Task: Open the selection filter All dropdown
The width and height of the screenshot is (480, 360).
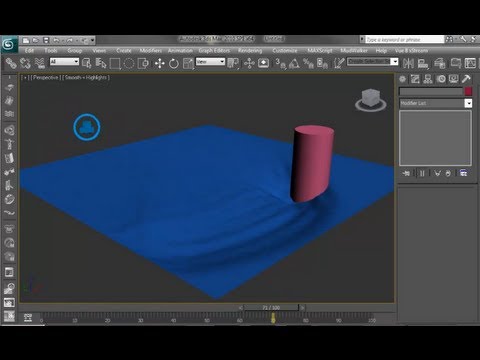Action: click(64, 62)
